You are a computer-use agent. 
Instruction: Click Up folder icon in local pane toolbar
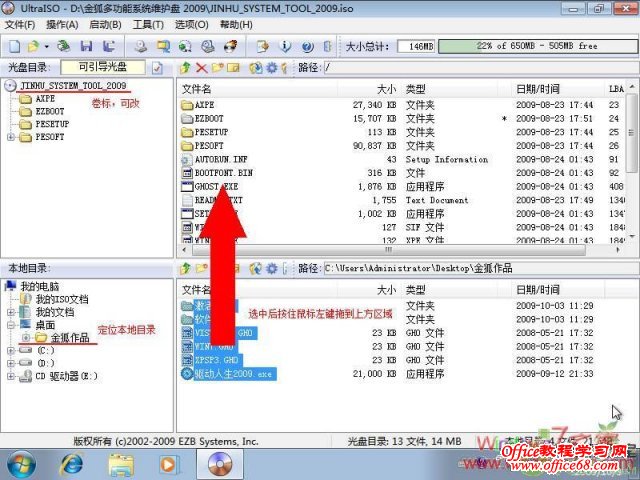185,268
